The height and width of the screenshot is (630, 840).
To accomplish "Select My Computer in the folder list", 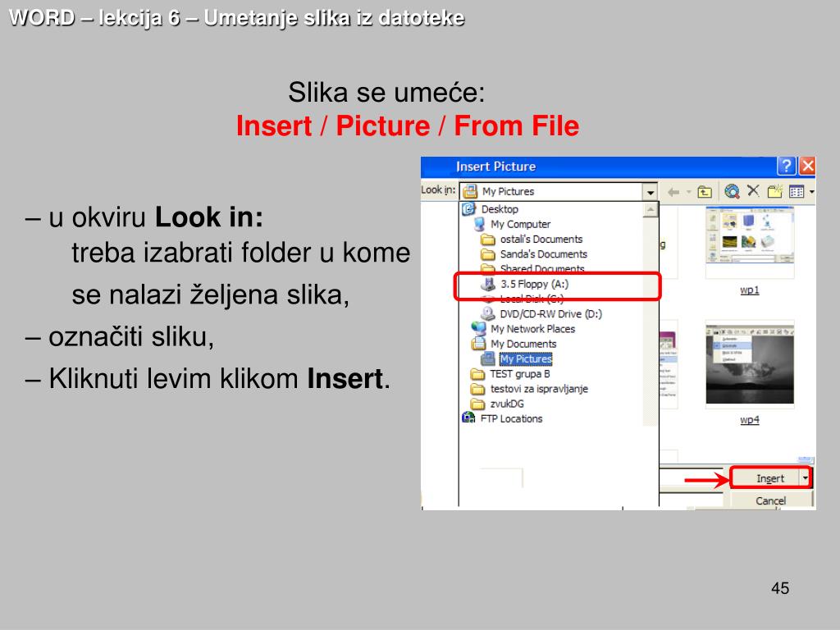I will [x=520, y=224].
